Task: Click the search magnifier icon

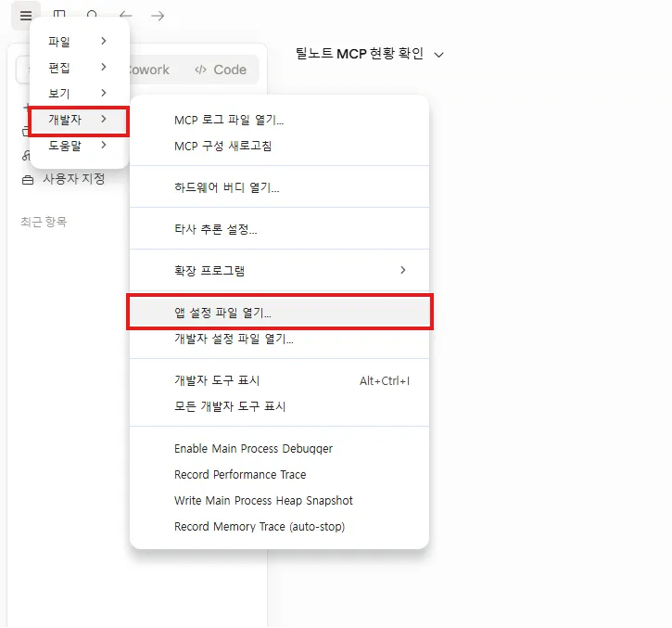Action: coord(92,15)
